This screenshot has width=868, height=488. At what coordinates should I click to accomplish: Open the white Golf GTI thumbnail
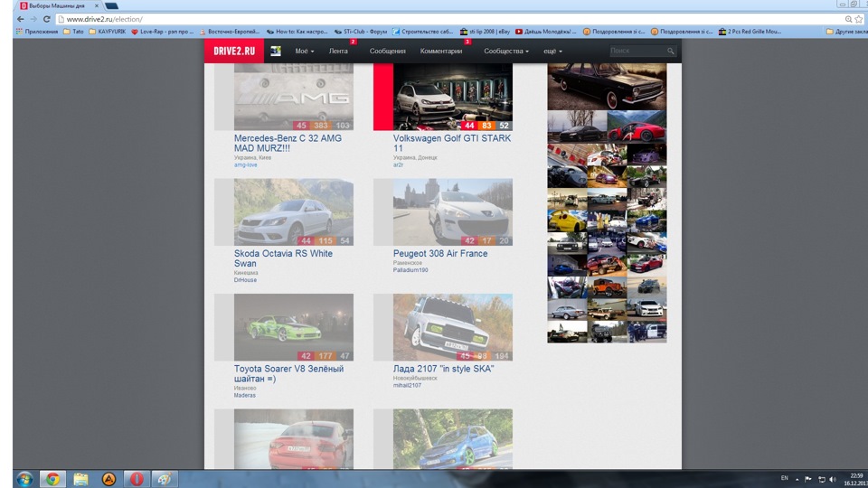coord(453,97)
